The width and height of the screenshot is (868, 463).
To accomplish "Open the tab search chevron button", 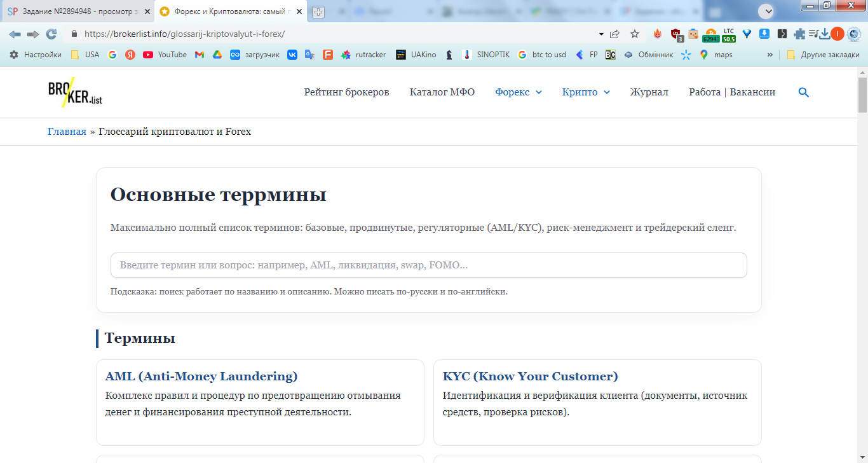I will point(766,11).
